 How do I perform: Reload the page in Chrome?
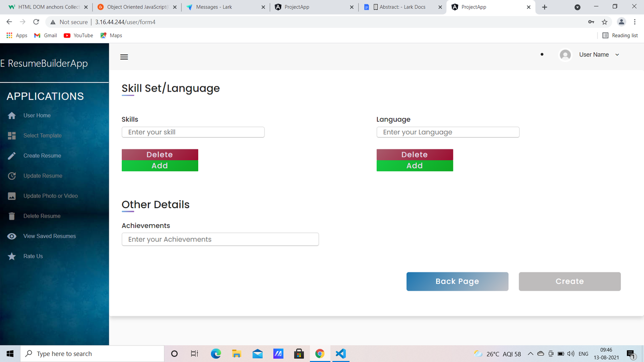click(36, 22)
